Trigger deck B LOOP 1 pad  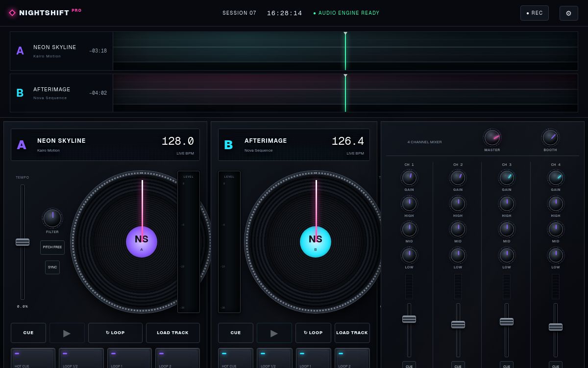313,358
